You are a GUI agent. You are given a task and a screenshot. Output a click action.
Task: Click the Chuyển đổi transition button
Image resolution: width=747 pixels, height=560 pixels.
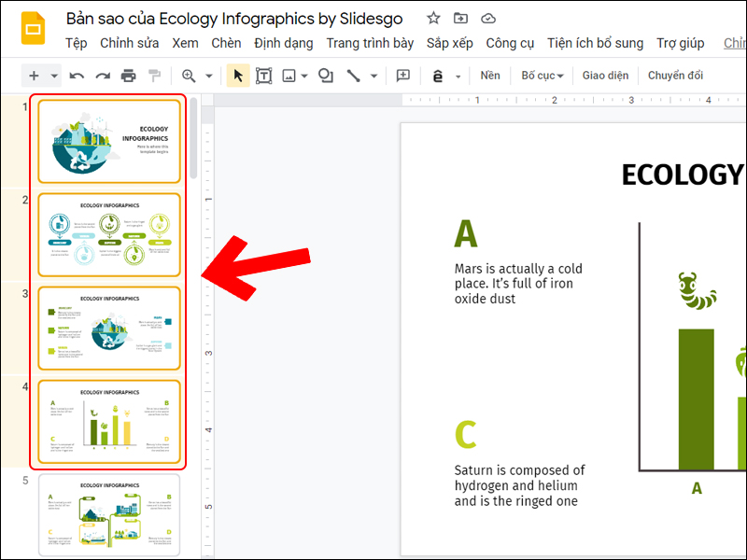[675, 76]
